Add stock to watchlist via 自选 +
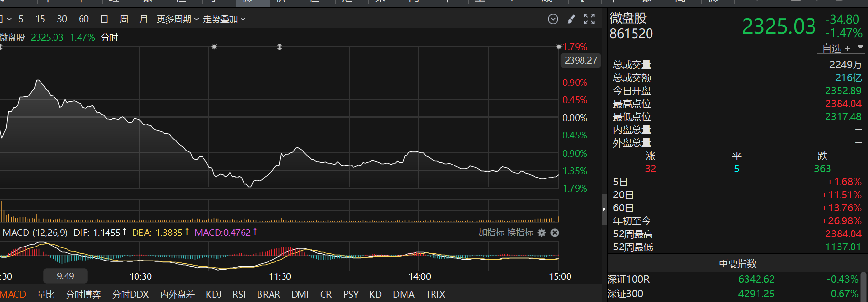The height and width of the screenshot is (302, 868). (x=836, y=48)
